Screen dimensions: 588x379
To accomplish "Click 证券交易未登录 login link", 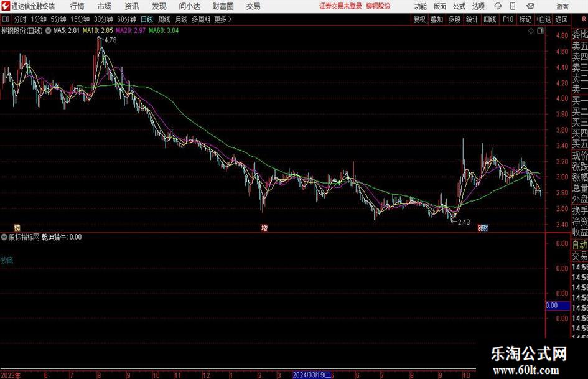I will click(x=340, y=6).
